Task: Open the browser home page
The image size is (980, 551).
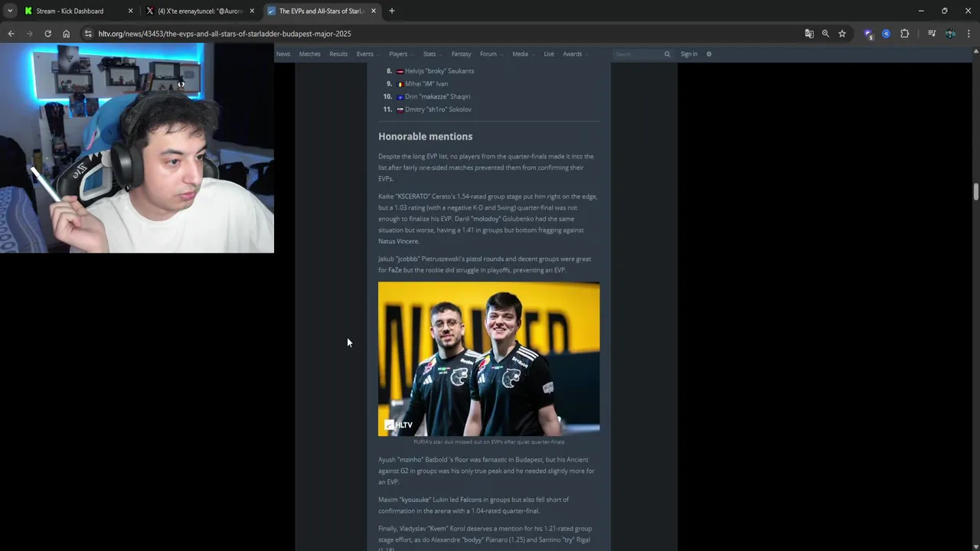Action: (66, 34)
